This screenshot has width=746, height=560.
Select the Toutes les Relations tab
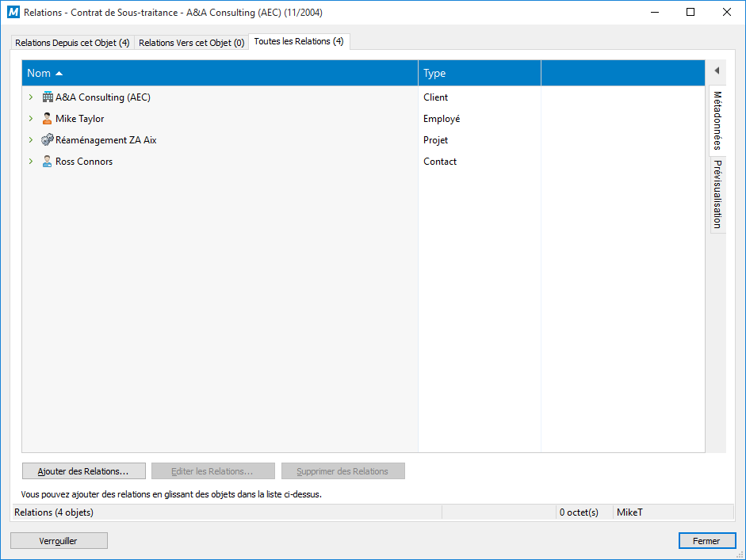click(299, 41)
